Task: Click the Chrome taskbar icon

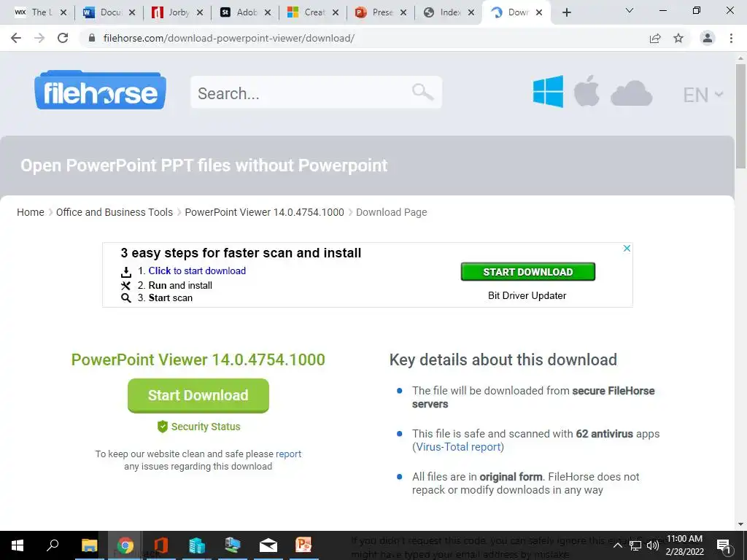Action: click(x=125, y=545)
